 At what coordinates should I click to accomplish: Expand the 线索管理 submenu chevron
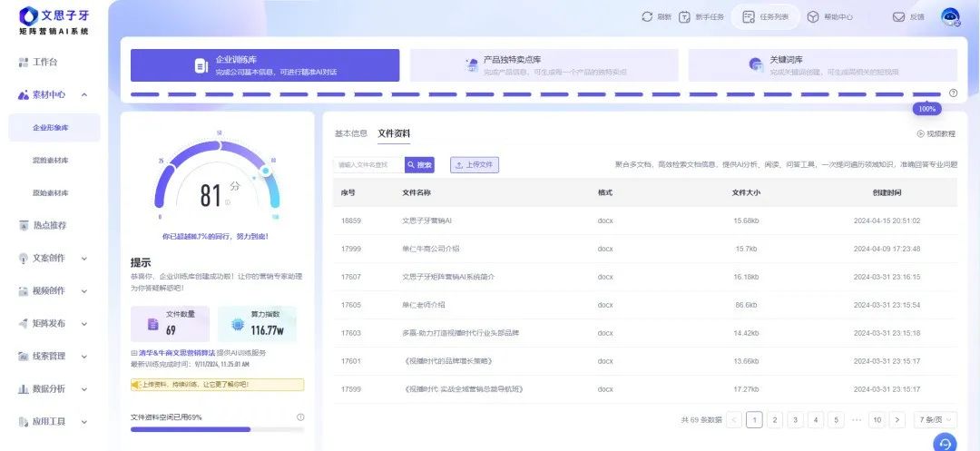(84, 357)
